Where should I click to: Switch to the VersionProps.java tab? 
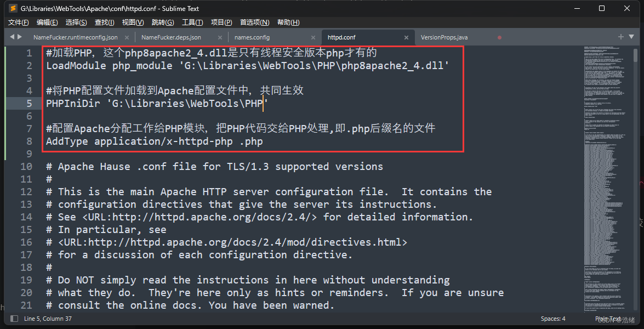coord(444,37)
